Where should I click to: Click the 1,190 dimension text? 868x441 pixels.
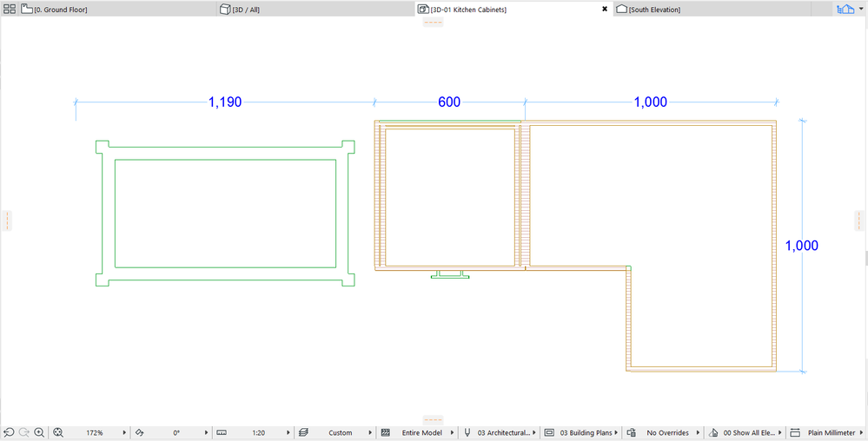[225, 102]
